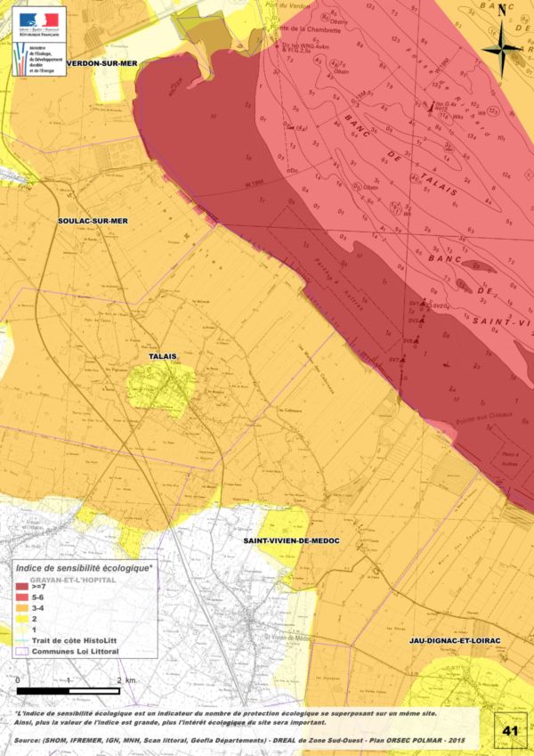Select the 5-6 legend color swatch

(x=20, y=598)
